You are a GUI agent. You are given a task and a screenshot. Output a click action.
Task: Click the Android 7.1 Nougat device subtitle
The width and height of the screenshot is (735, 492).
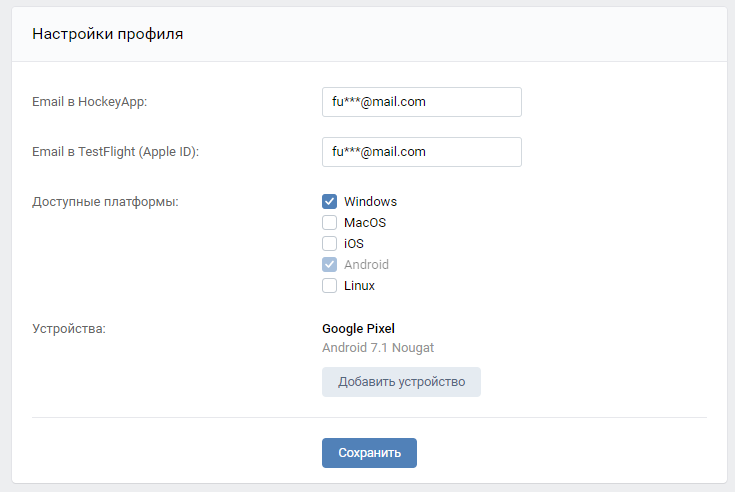[378, 348]
